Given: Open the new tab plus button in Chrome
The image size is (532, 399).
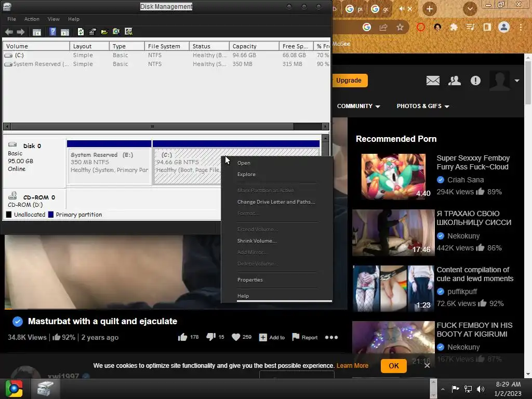Looking at the screenshot, I should (430, 9).
